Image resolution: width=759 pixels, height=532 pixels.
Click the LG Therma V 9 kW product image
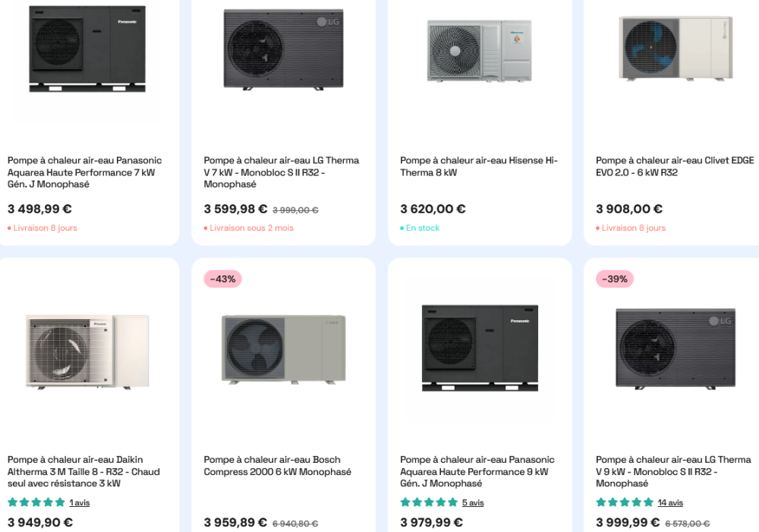pyautogui.click(x=676, y=348)
